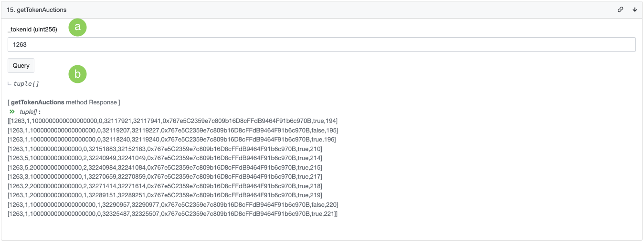This screenshot has width=644, height=243.
Task: Select the response row ending in true,215
Action: (x=165, y=167)
